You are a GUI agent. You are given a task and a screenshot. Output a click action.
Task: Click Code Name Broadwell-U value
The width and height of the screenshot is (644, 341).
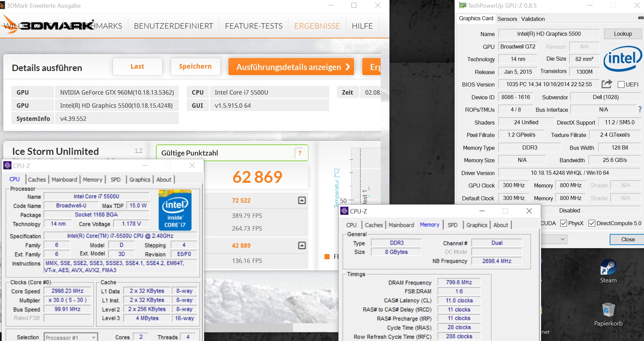click(x=71, y=205)
